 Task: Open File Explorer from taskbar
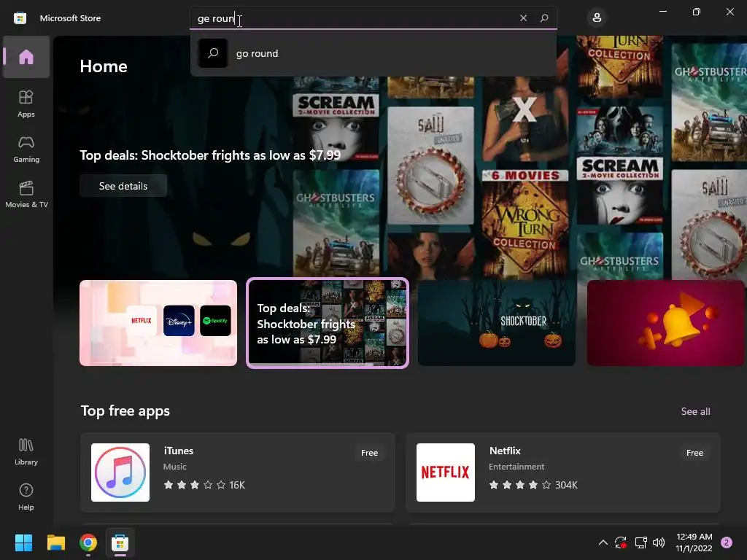coord(55,542)
